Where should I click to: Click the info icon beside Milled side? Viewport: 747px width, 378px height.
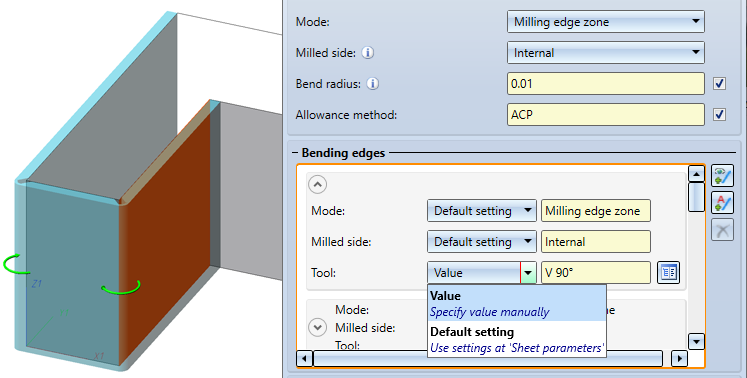[x=367, y=52]
